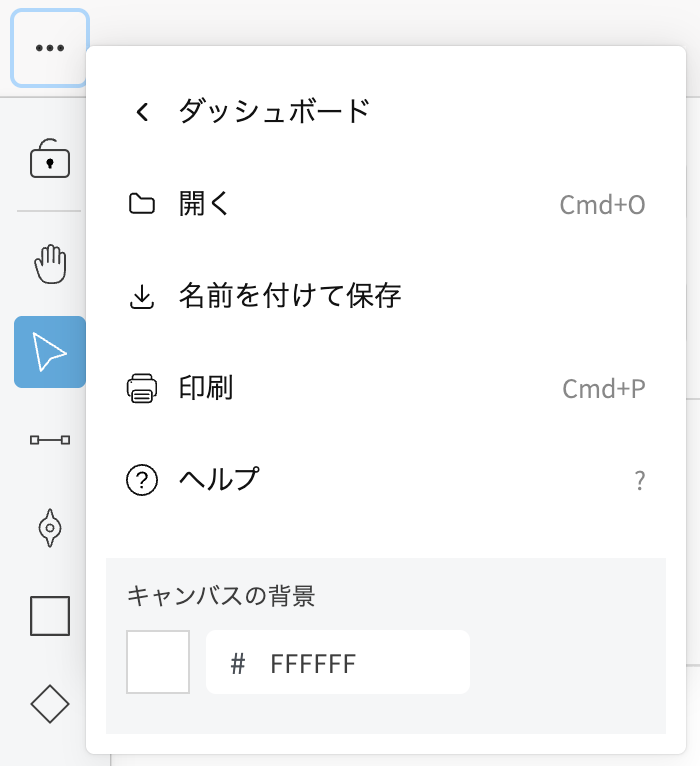
Task: Select the diamond shape tool
Action: pyautogui.click(x=50, y=704)
